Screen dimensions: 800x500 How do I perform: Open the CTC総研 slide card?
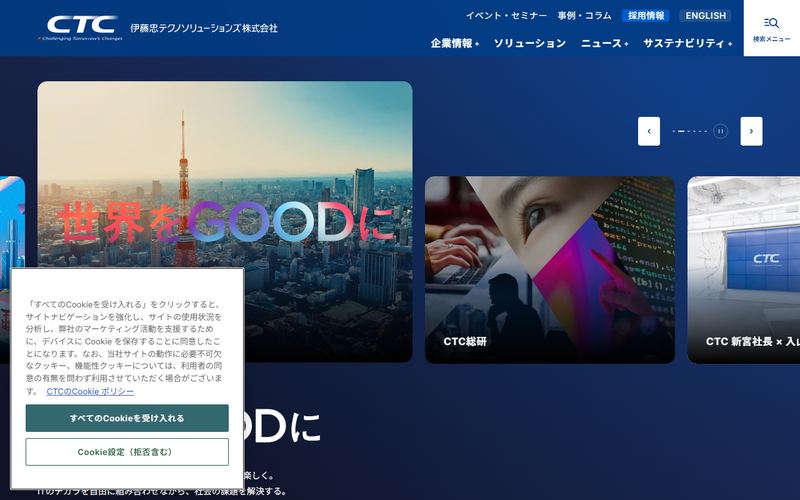pos(550,270)
